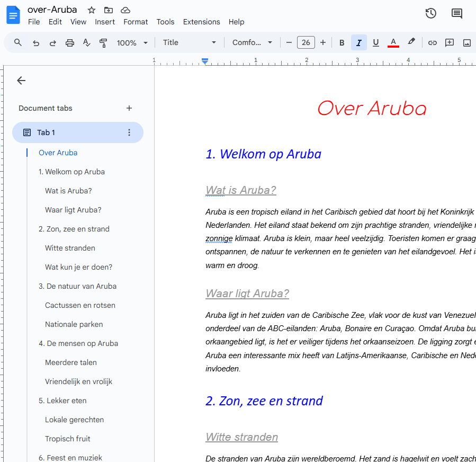Click the add comment icon in toolbar
This screenshot has width=476, height=462.
(x=450, y=43)
